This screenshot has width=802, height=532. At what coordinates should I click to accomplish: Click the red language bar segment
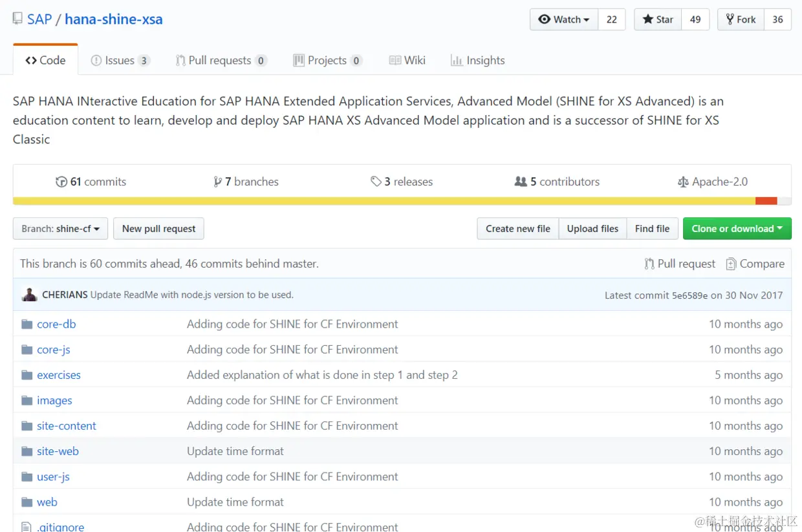pos(766,201)
